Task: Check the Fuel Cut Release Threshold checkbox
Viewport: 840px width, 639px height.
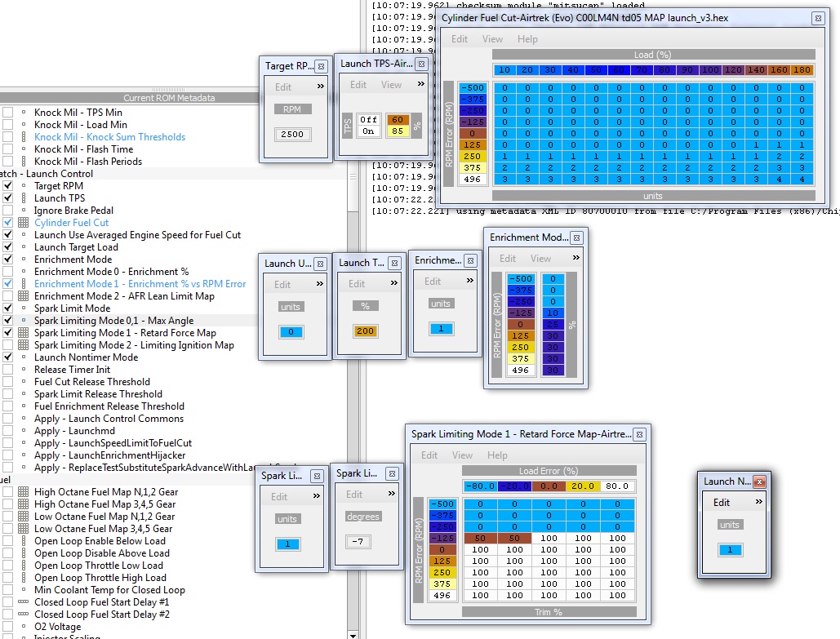Action: 7,382
